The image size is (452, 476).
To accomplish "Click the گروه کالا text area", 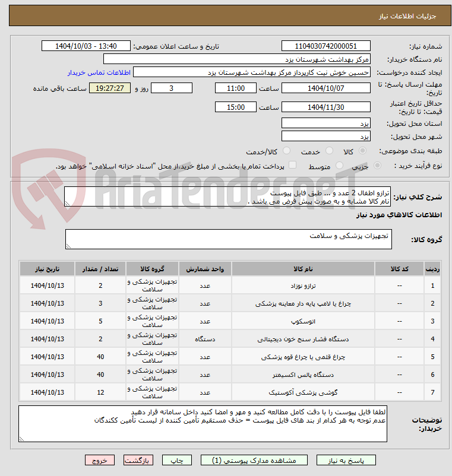I will tap(229, 239).
